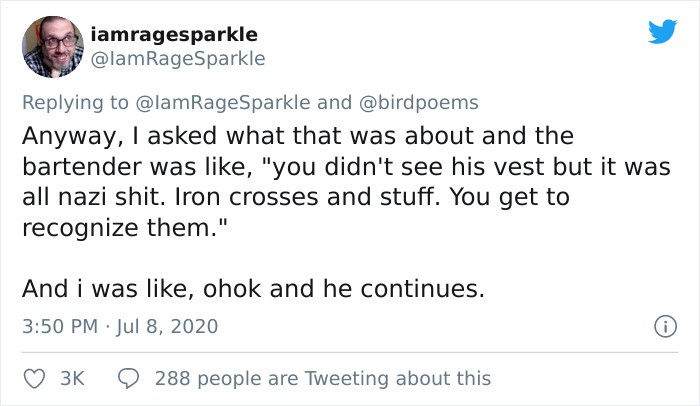700x406 pixels.
Task: Click the Twitter bird logo
Action: click(x=662, y=32)
